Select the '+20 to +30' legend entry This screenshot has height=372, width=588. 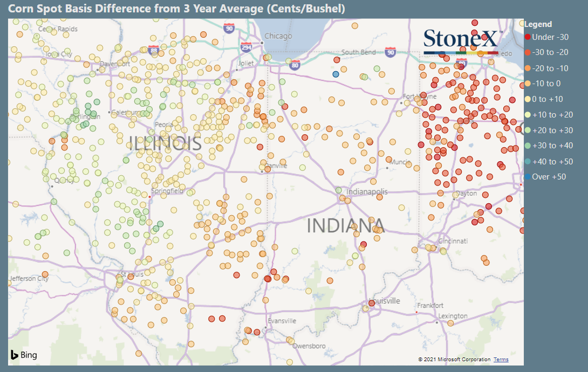click(x=549, y=130)
